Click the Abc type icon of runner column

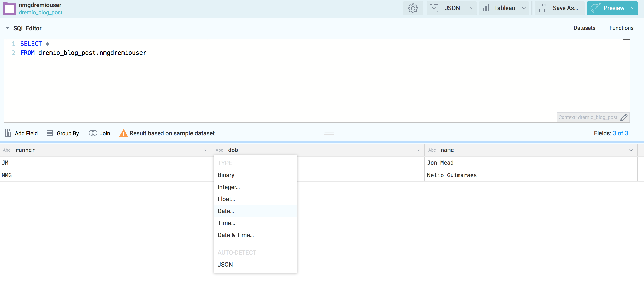point(7,150)
